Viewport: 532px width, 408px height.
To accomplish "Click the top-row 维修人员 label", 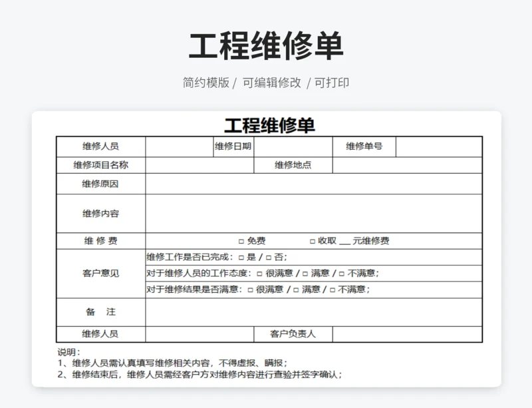I will click(x=101, y=146).
